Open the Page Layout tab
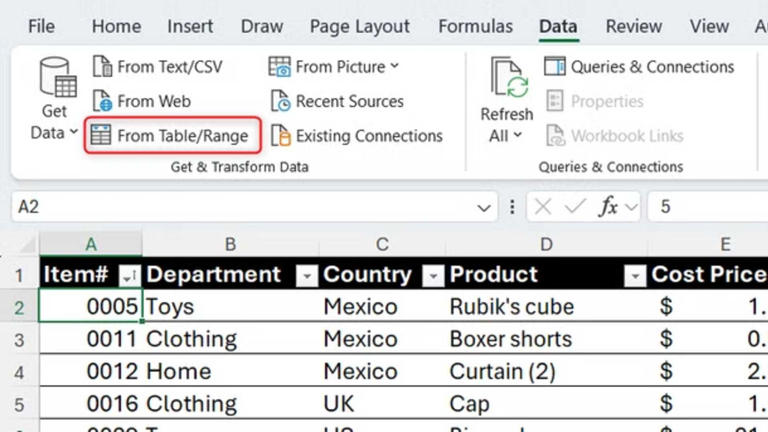The image size is (768, 432). [360, 27]
